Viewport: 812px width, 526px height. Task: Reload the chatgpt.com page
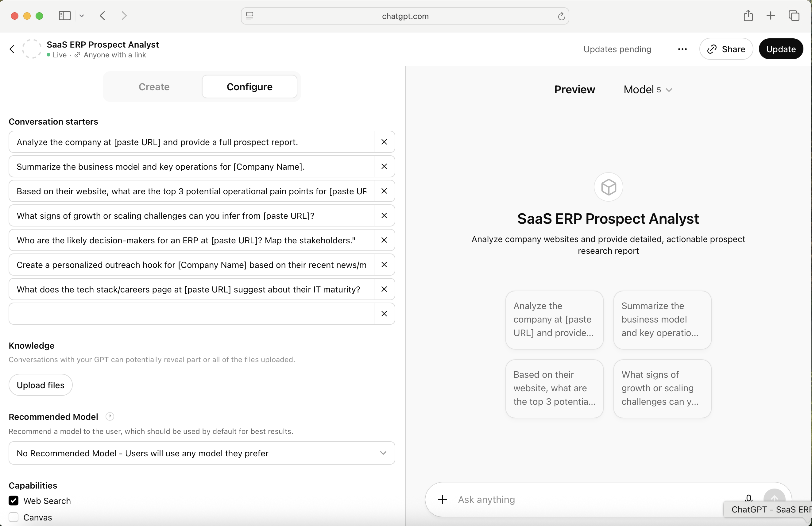[561, 16]
